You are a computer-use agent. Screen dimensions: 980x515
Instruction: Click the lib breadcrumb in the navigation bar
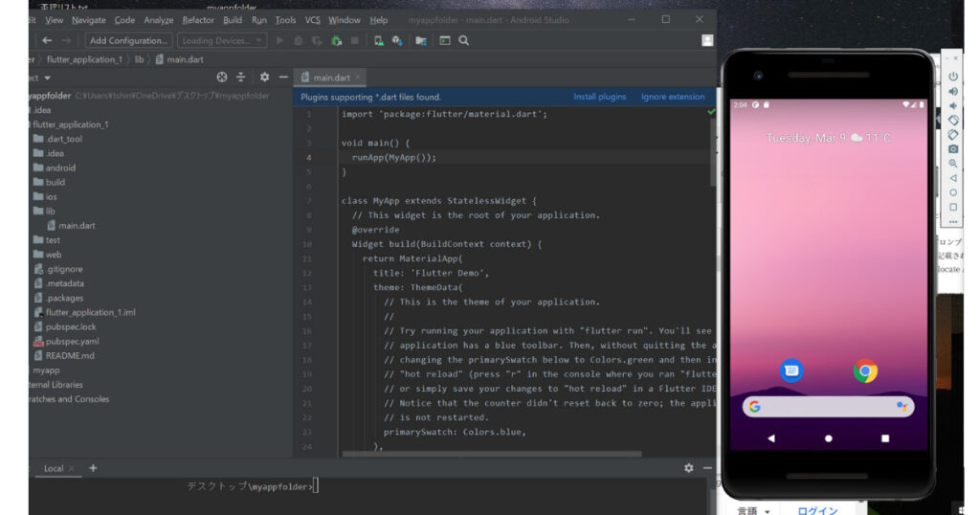coord(140,59)
